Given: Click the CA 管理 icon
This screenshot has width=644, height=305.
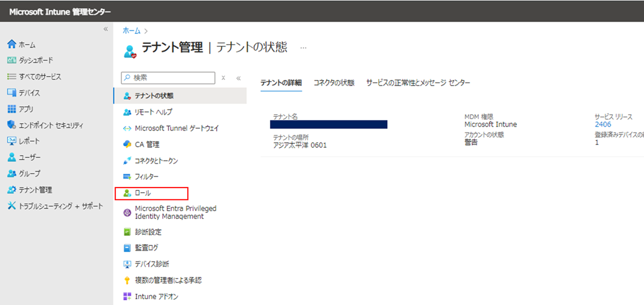Looking at the screenshot, I should pyautogui.click(x=127, y=144).
